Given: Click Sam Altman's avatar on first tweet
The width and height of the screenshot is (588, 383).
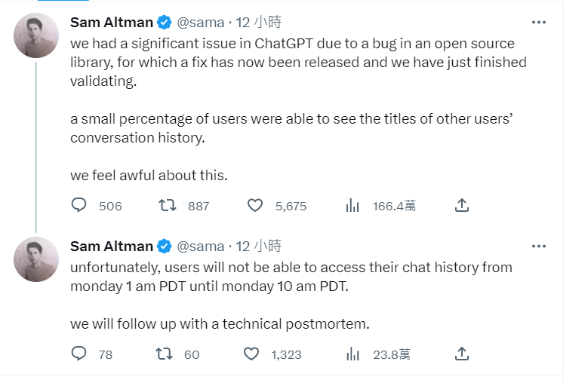Looking at the screenshot, I should click(x=36, y=35).
